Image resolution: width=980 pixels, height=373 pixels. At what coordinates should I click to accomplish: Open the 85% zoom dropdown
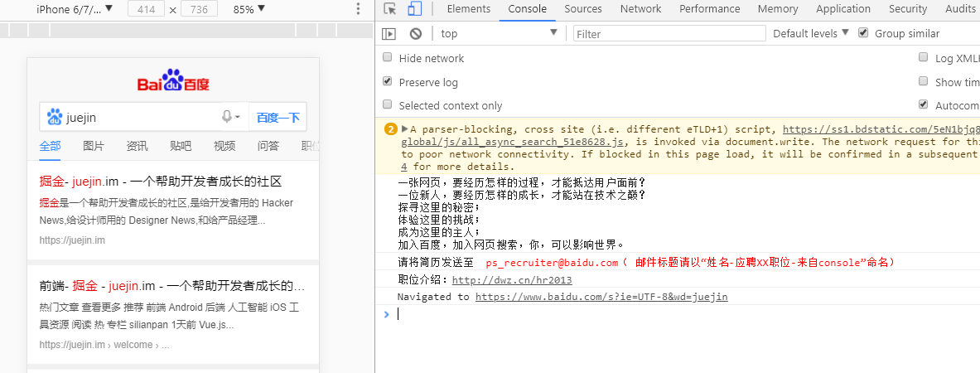click(x=249, y=9)
